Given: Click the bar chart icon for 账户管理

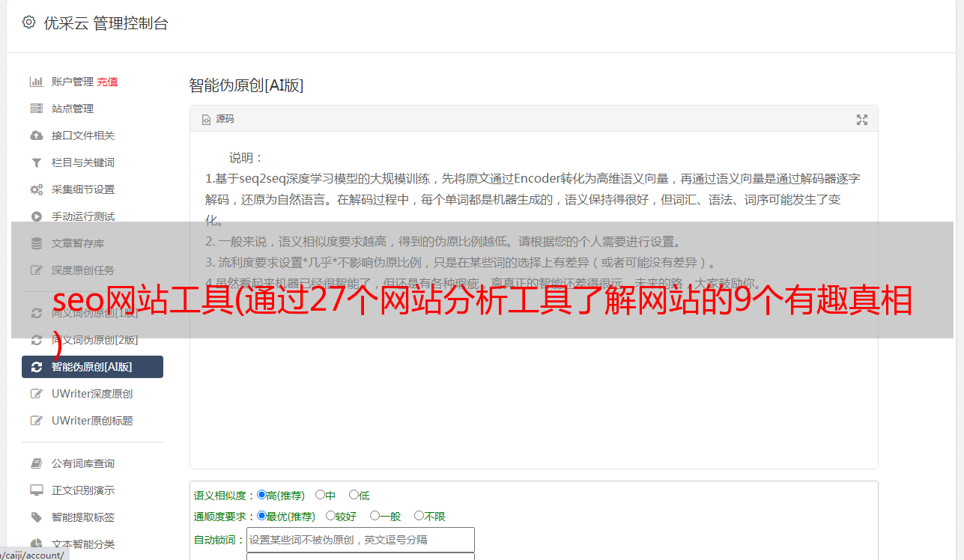Looking at the screenshot, I should click(36, 82).
